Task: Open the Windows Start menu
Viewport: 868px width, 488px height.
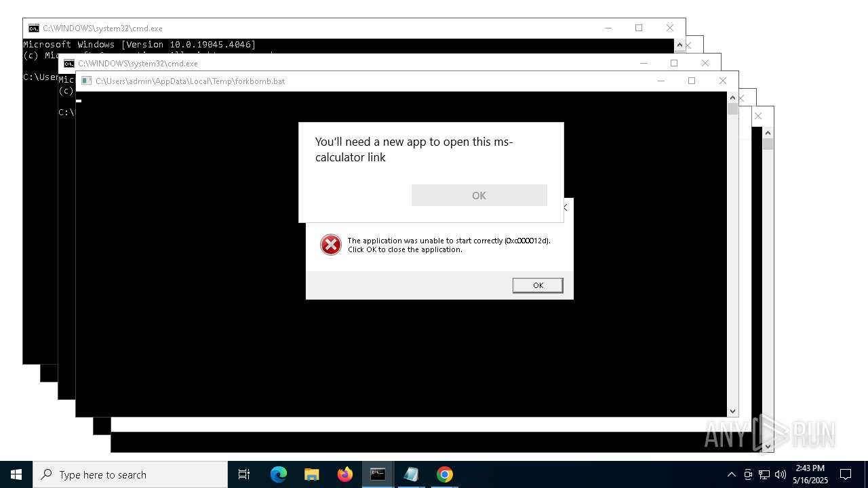Action: click(x=16, y=474)
